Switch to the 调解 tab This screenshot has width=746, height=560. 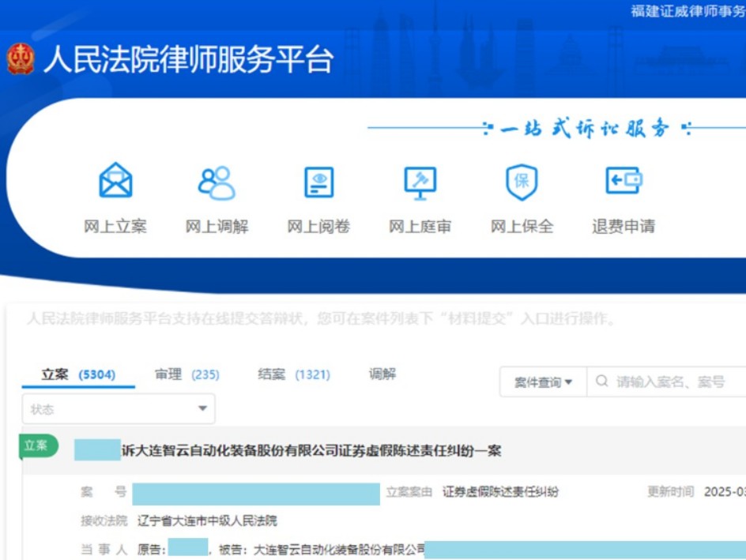382,374
